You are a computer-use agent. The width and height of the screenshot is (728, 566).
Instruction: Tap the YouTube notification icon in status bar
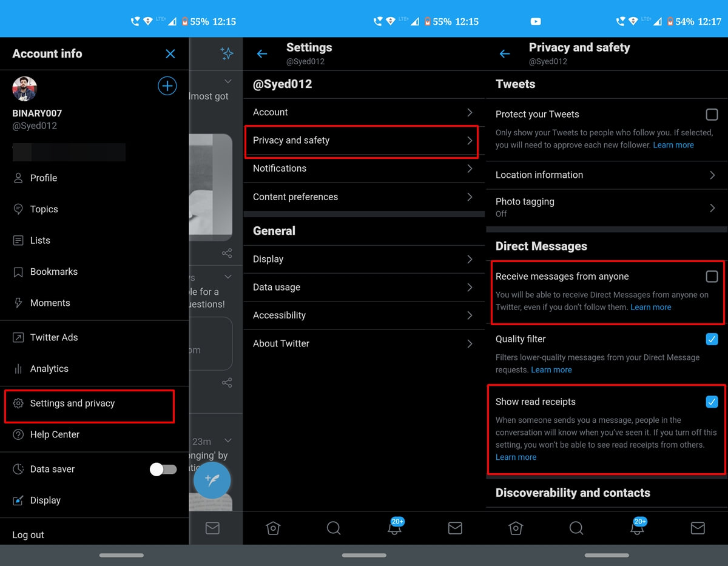pyautogui.click(x=536, y=21)
